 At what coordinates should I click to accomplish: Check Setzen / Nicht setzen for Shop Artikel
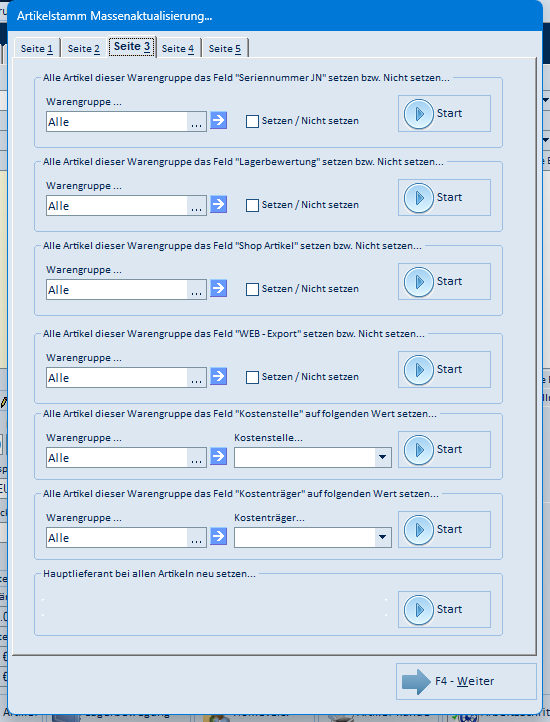tap(252, 290)
